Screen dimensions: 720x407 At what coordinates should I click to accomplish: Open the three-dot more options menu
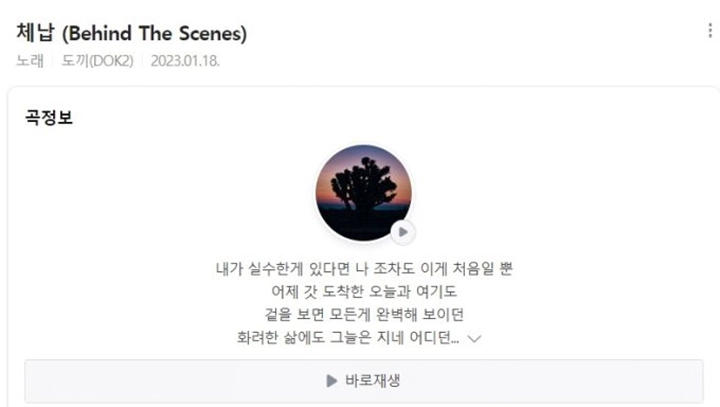710,31
